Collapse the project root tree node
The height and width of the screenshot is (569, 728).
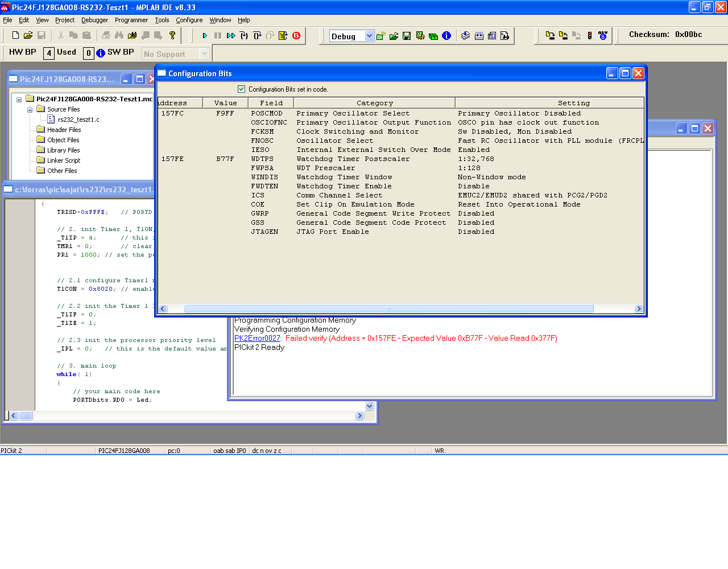19,100
